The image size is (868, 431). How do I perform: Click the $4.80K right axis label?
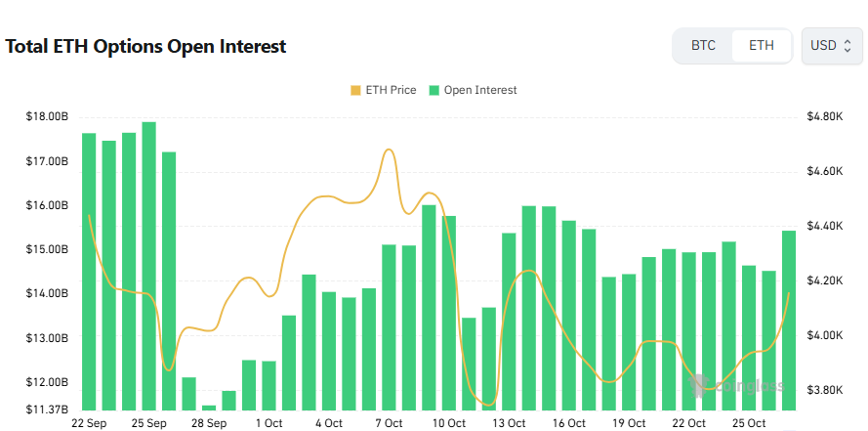[824, 116]
